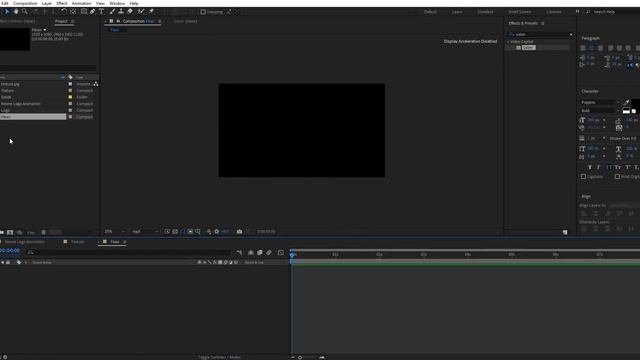640x360 pixels.
Task: Select the Clone Stamp tool
Action: point(121,12)
